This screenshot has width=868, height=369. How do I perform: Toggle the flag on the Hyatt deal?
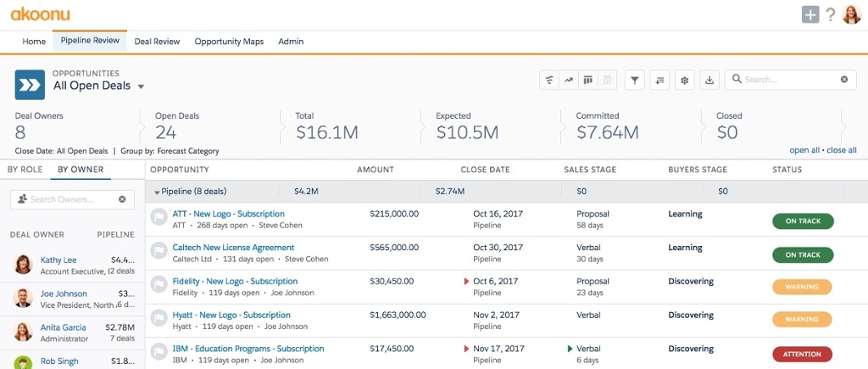[158, 319]
